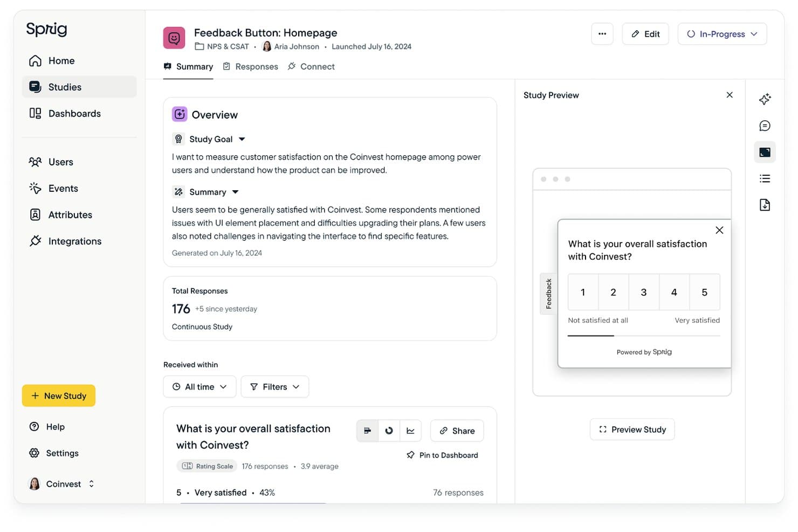The image size is (798, 532).
Task: Open the more options ellipsis menu
Action: 602,34
